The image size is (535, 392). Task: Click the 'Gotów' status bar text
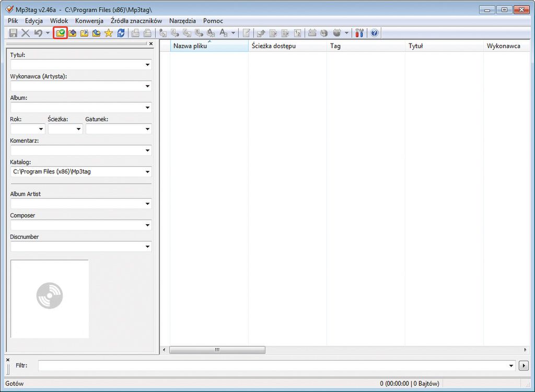(14, 384)
